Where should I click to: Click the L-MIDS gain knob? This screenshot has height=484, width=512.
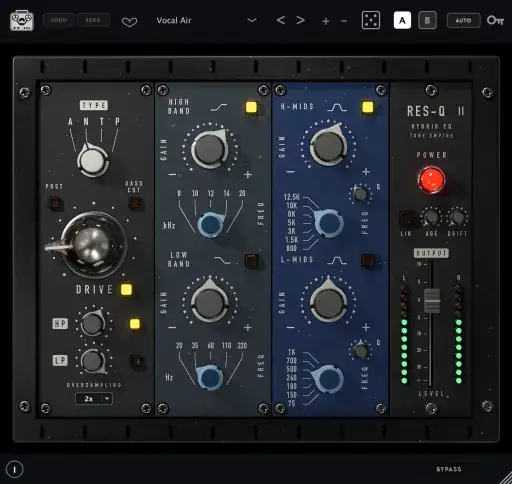329,301
